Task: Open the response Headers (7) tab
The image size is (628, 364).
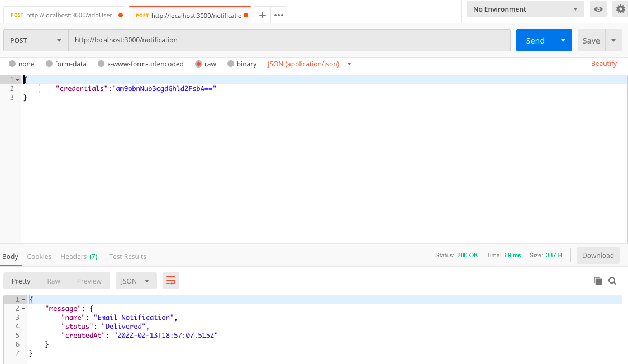Action: coord(79,256)
